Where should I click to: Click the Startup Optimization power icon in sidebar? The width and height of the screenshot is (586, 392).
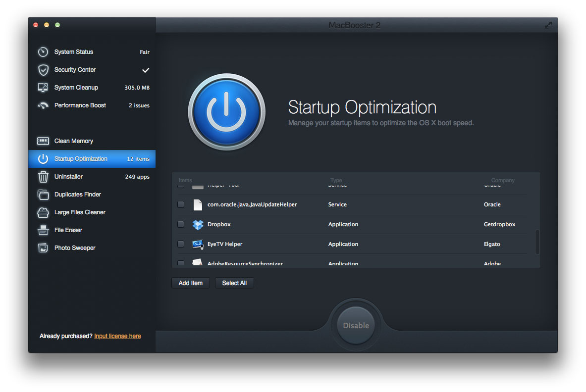[43, 159]
